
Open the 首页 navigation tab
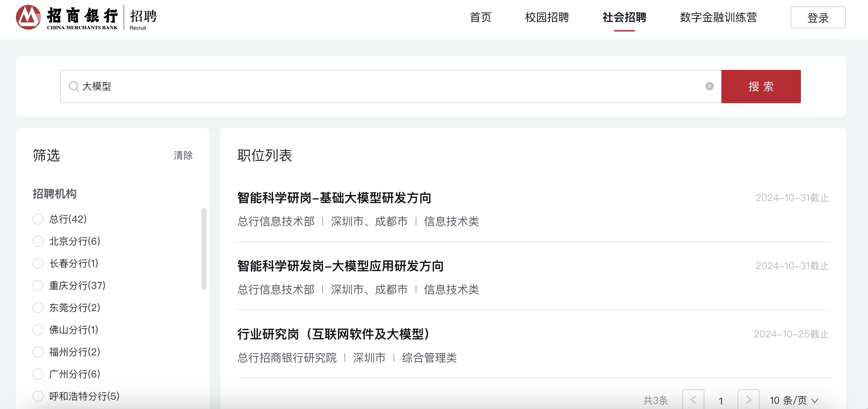(x=480, y=17)
